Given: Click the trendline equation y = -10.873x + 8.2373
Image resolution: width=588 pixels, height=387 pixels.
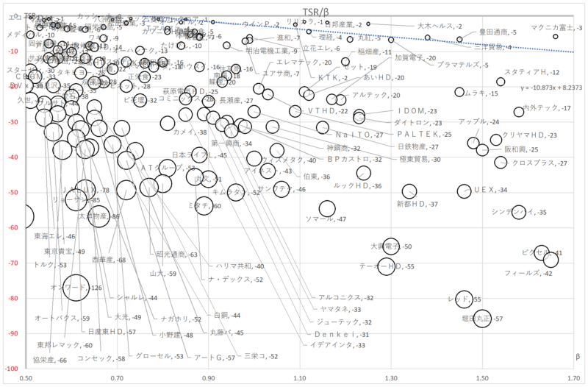Looking at the screenshot, I should pyautogui.click(x=551, y=88).
